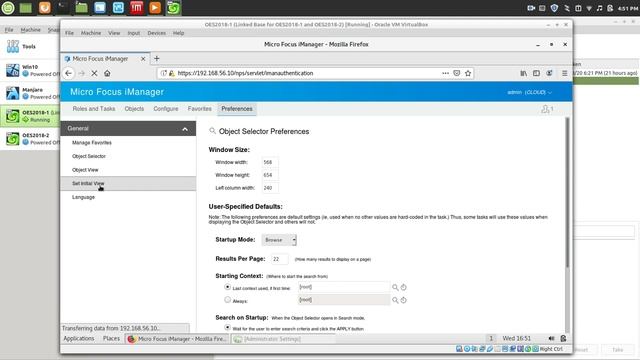Select Win10 VM in VirtualBox Manager

click(30, 70)
